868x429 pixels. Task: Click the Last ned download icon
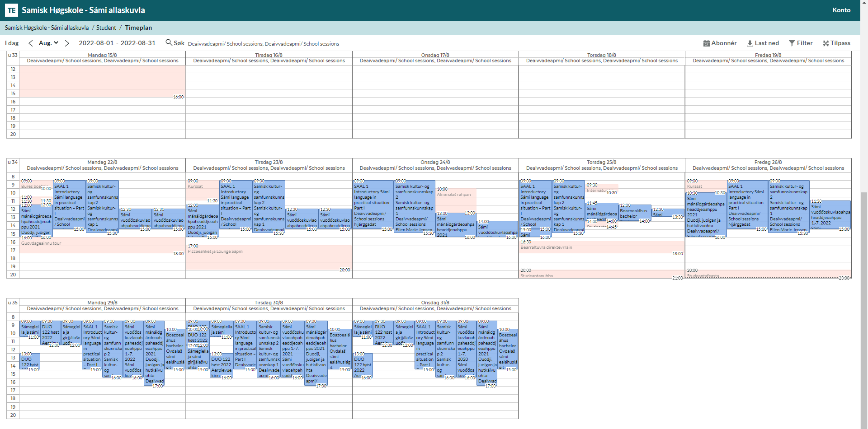[x=750, y=43]
